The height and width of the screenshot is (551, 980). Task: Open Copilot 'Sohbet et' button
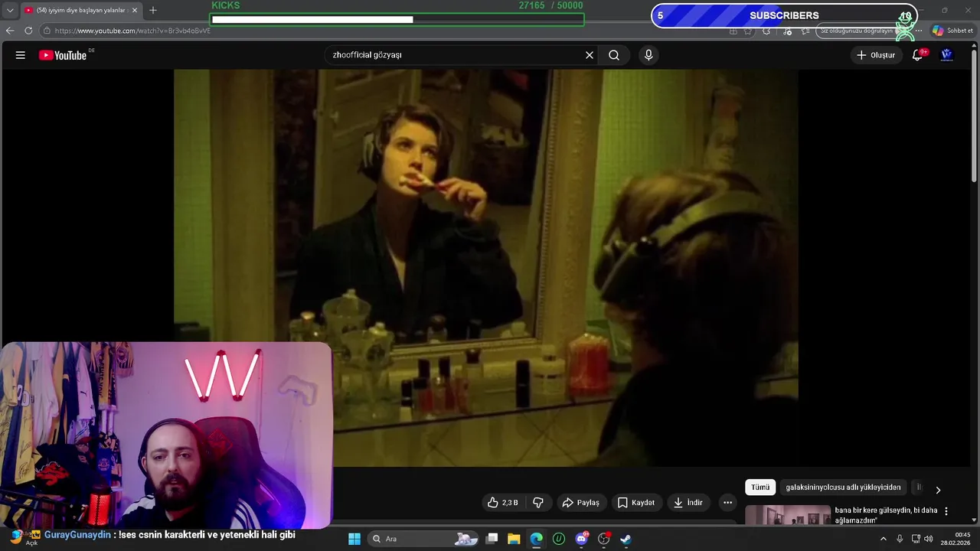(x=953, y=31)
